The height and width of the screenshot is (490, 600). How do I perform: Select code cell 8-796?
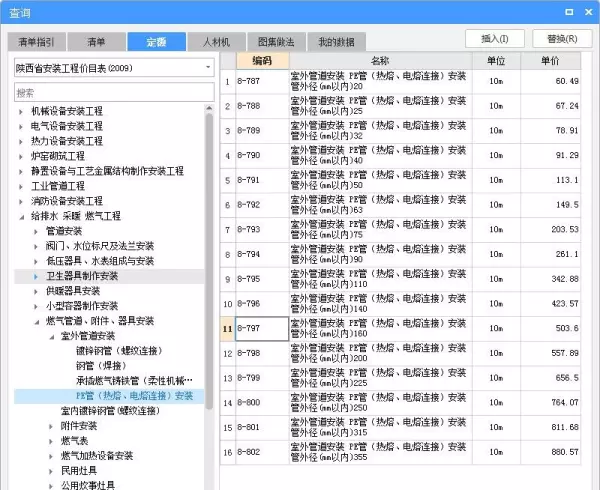(x=262, y=304)
